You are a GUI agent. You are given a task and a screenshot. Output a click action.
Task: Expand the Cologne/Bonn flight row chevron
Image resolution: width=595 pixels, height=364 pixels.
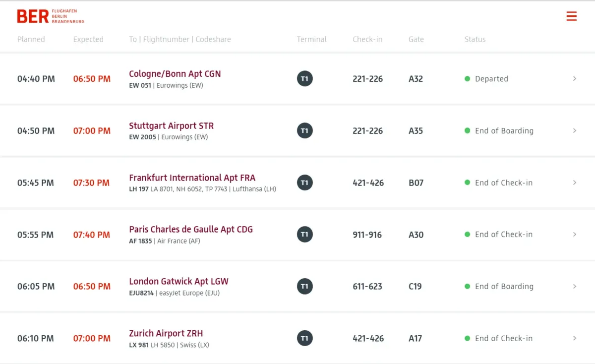[x=575, y=79]
